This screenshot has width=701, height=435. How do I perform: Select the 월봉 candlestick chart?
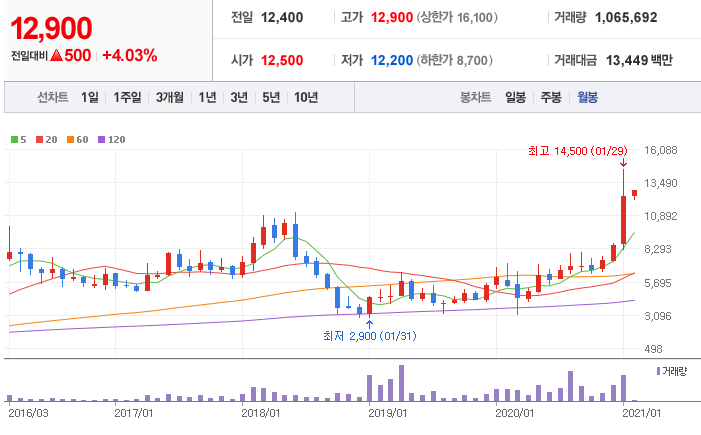coord(587,97)
